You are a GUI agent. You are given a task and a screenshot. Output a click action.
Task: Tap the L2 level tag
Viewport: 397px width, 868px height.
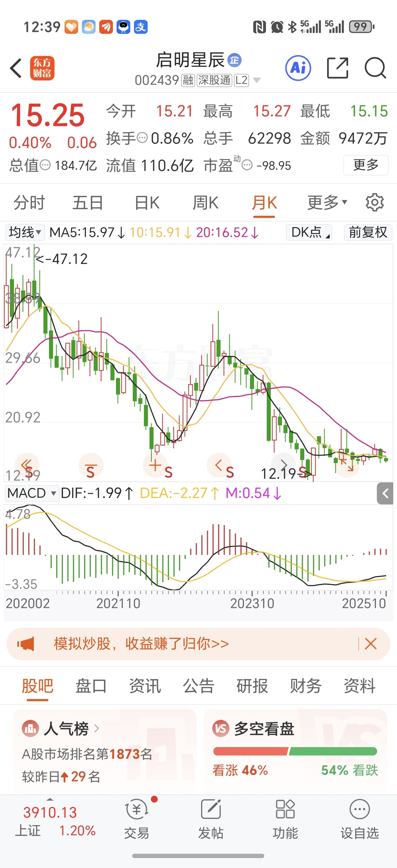241,80
